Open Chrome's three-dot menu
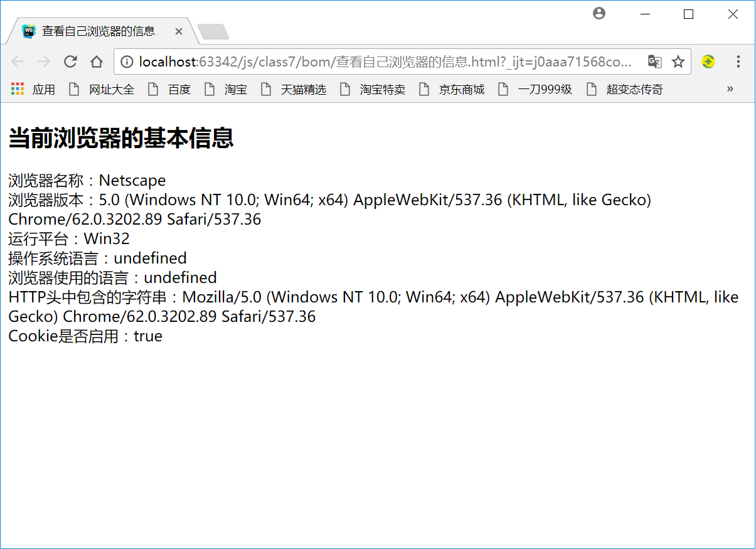Screen dimensions: 756x549 (x=738, y=61)
